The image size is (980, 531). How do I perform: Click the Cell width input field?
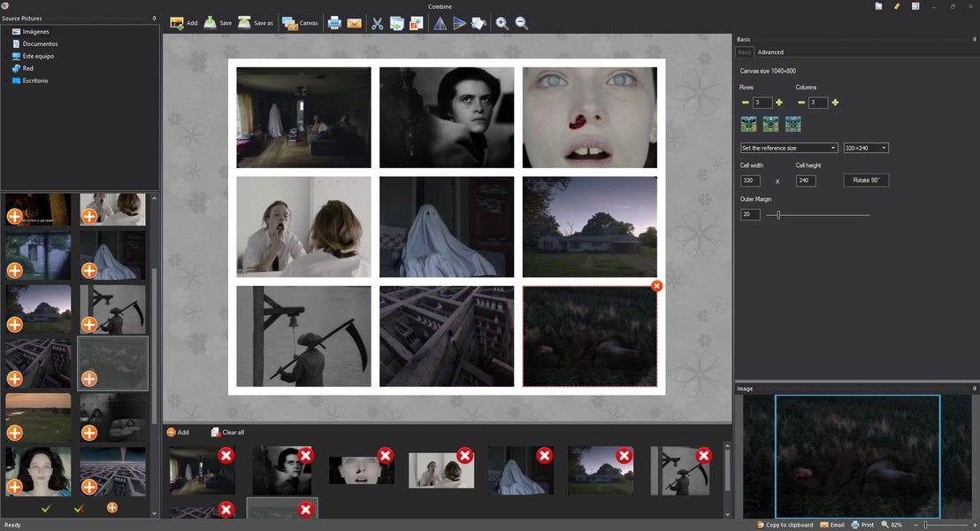pyautogui.click(x=750, y=181)
